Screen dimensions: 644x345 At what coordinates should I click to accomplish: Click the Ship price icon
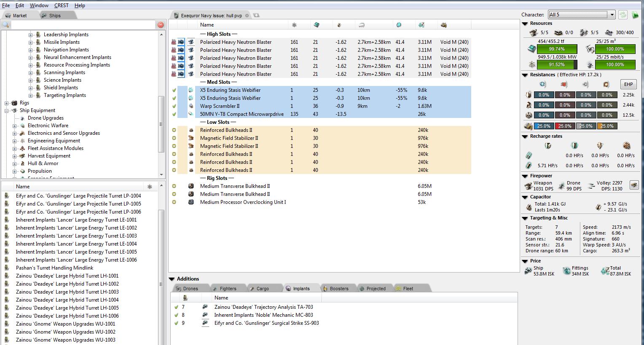pyautogui.click(x=528, y=271)
